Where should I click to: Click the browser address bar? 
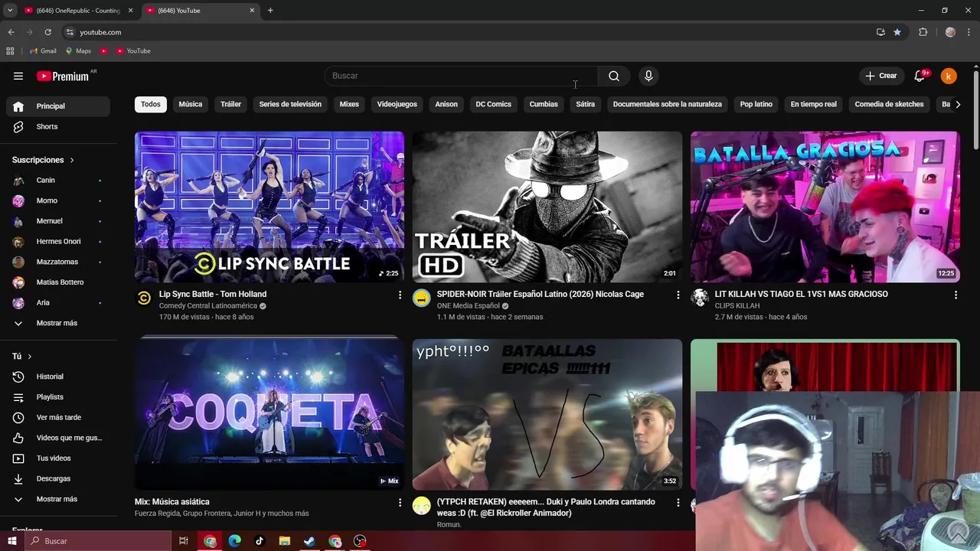(467, 32)
